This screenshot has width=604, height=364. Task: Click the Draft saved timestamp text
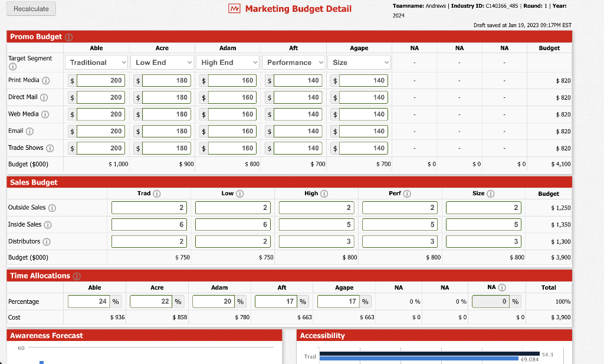tap(523, 25)
